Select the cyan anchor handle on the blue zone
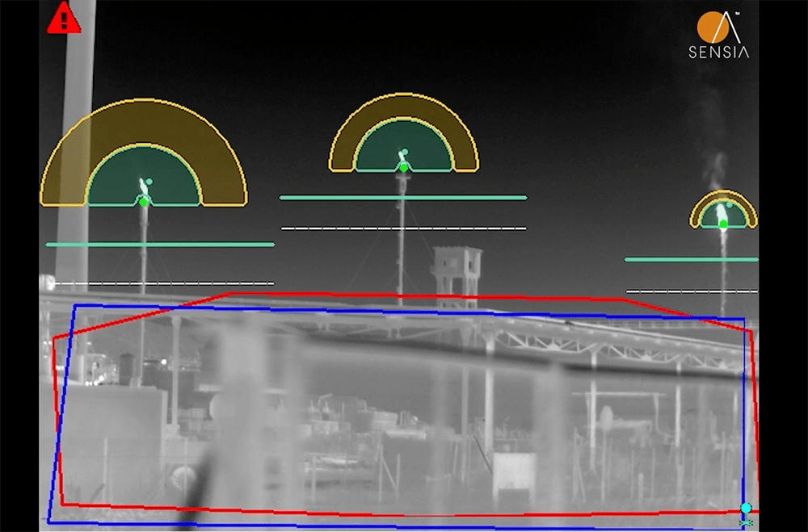The height and width of the screenshot is (532, 808). point(745,506)
